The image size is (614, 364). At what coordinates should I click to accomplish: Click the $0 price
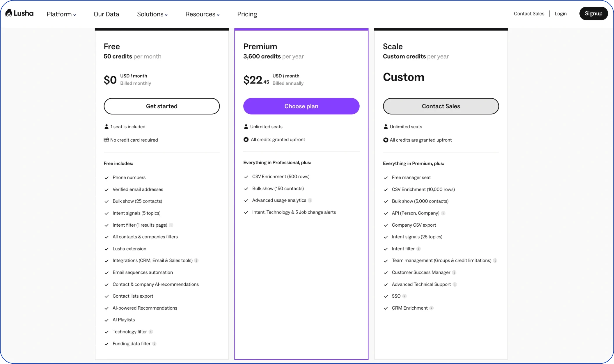(110, 80)
